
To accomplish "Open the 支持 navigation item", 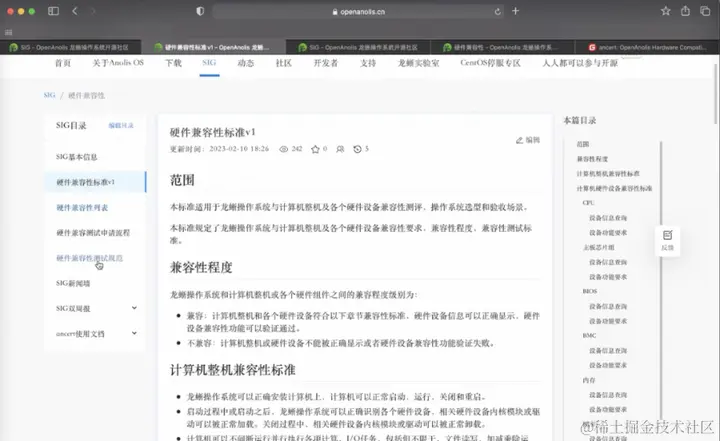I will click(x=368, y=63).
